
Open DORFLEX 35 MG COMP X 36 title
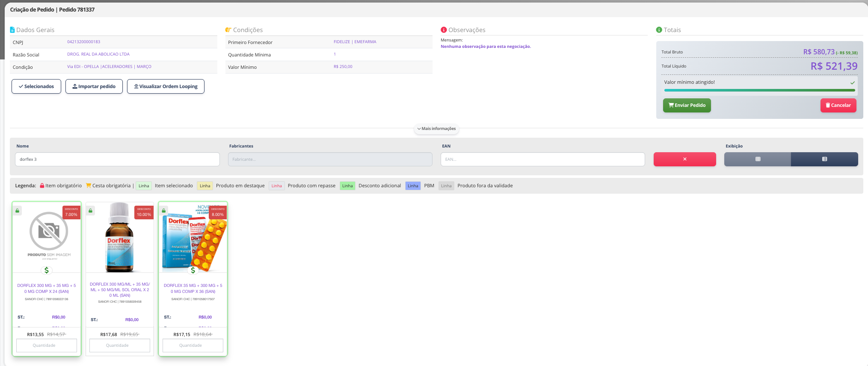pos(193,289)
